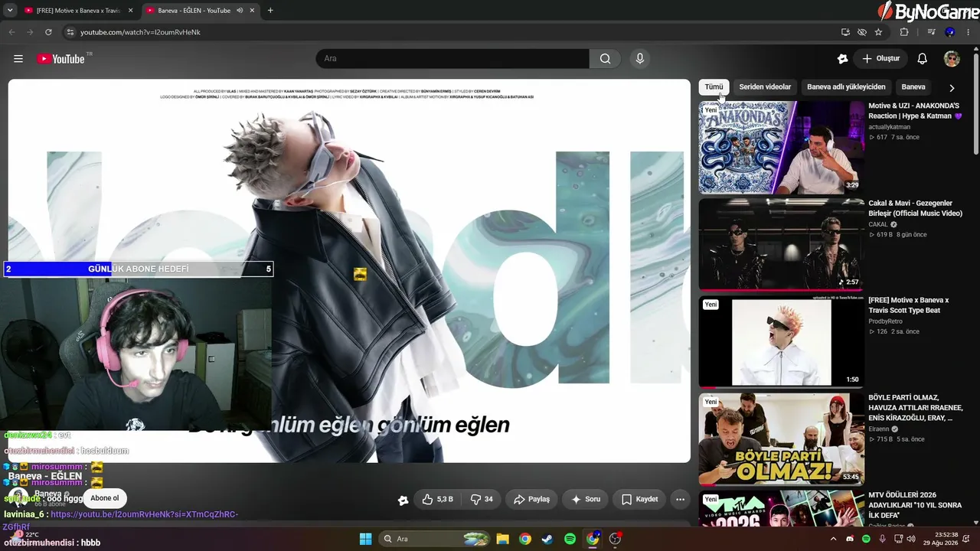
Task: Show hidden system tray icons
Action: pyautogui.click(x=833, y=539)
